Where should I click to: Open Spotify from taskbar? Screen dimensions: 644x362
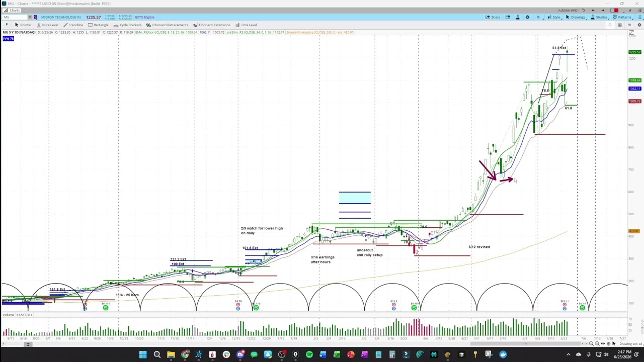tap(309, 355)
